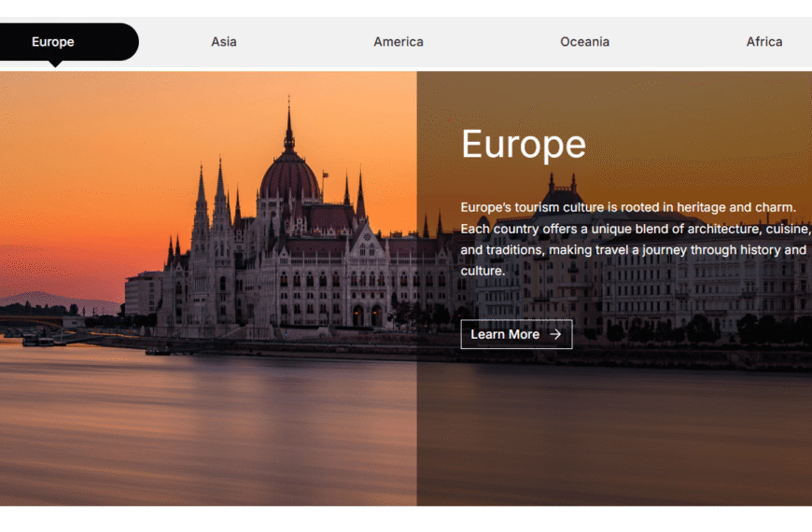Click the large Europe heading

524,145
